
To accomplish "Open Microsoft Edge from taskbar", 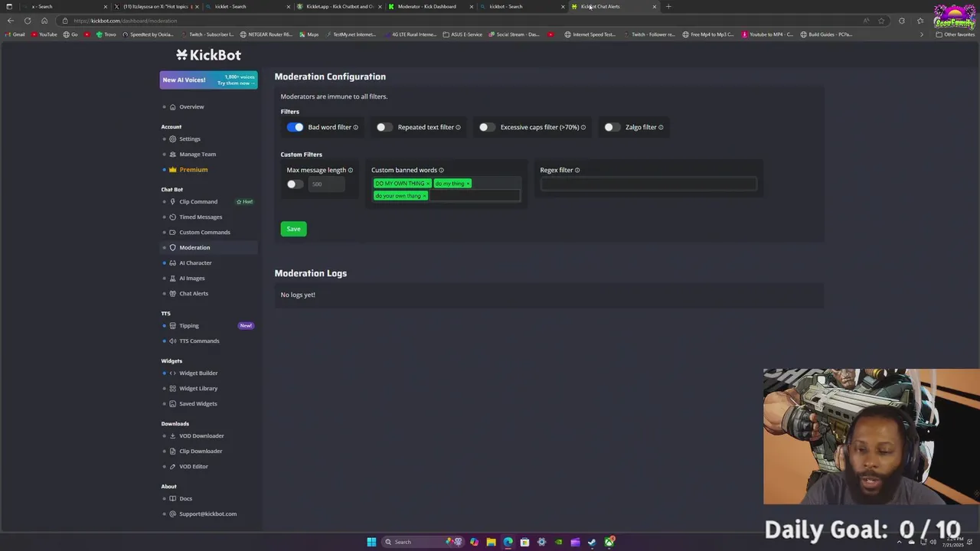I will click(x=508, y=542).
